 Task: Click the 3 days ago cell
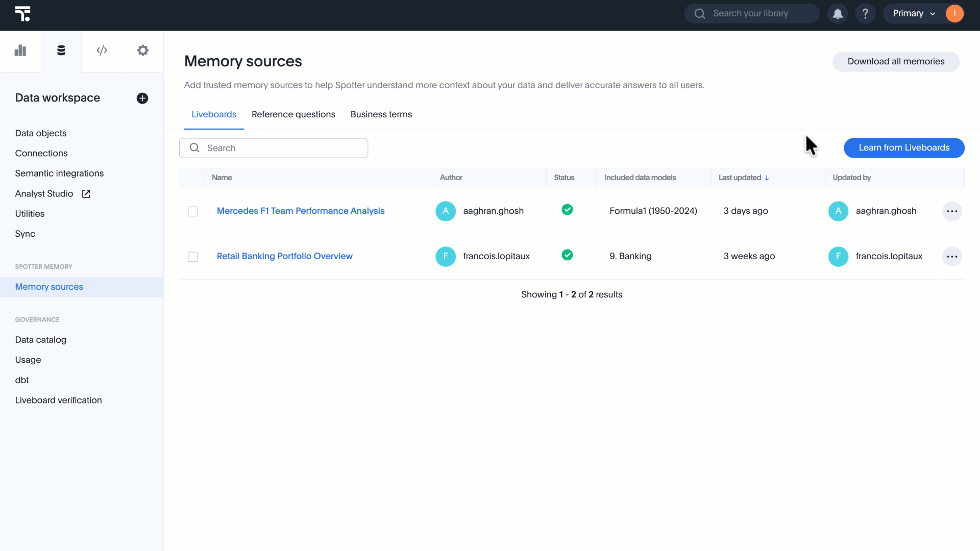[x=746, y=211]
